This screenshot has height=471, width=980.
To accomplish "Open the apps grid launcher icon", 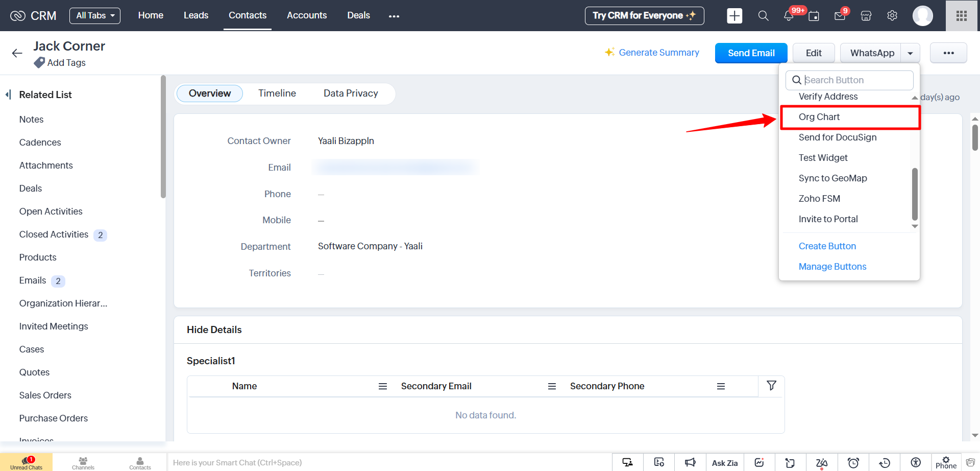I will pos(962,16).
